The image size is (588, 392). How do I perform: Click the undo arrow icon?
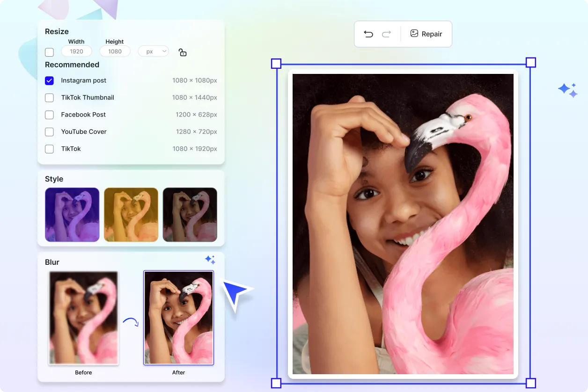pos(368,34)
